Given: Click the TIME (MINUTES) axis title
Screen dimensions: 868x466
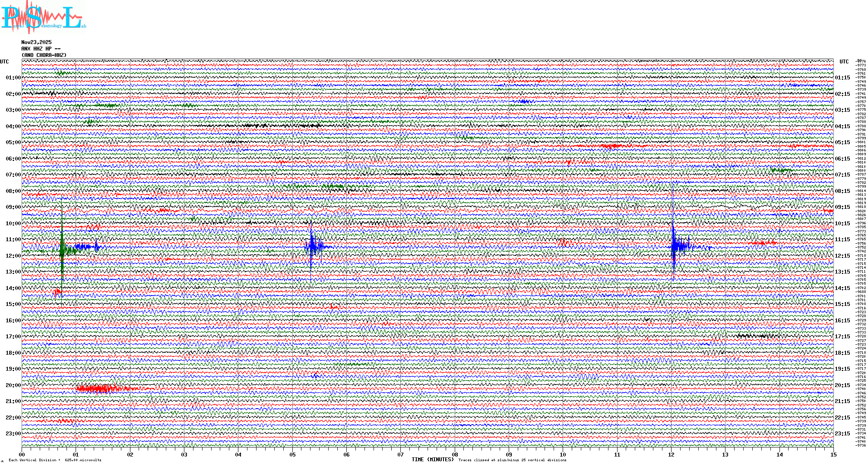Looking at the screenshot, I should 432,460.
